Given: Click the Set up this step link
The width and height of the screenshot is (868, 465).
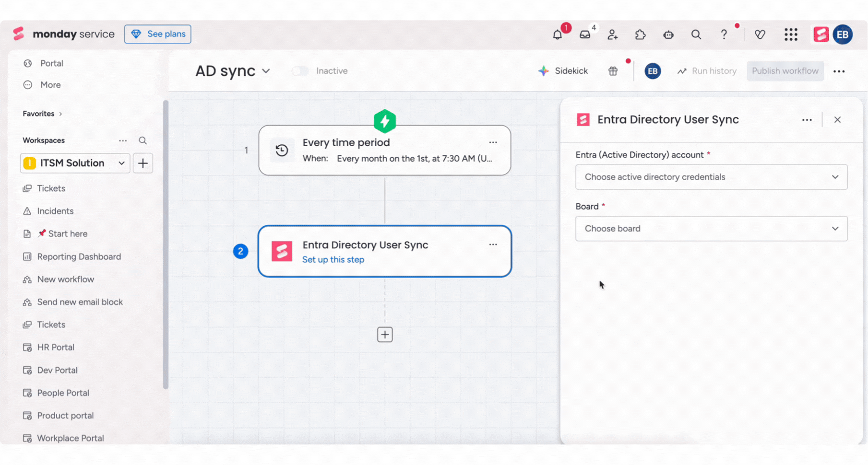Looking at the screenshot, I should tap(333, 260).
